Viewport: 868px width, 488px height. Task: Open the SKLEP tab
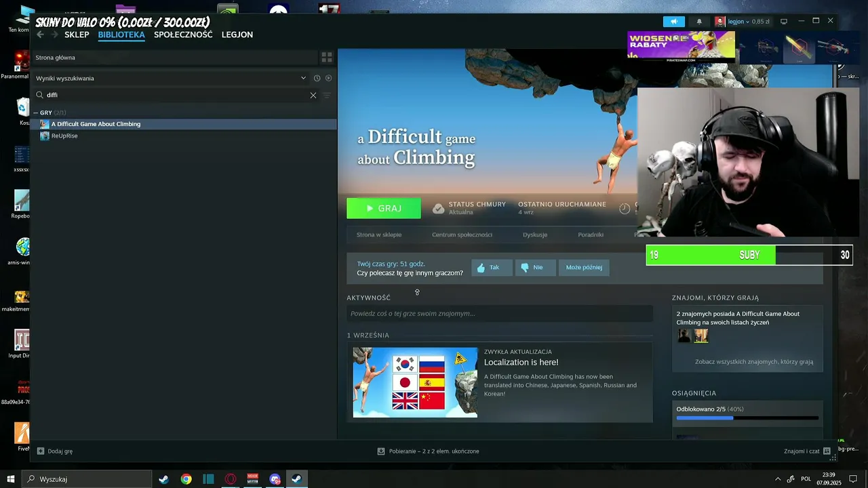77,35
